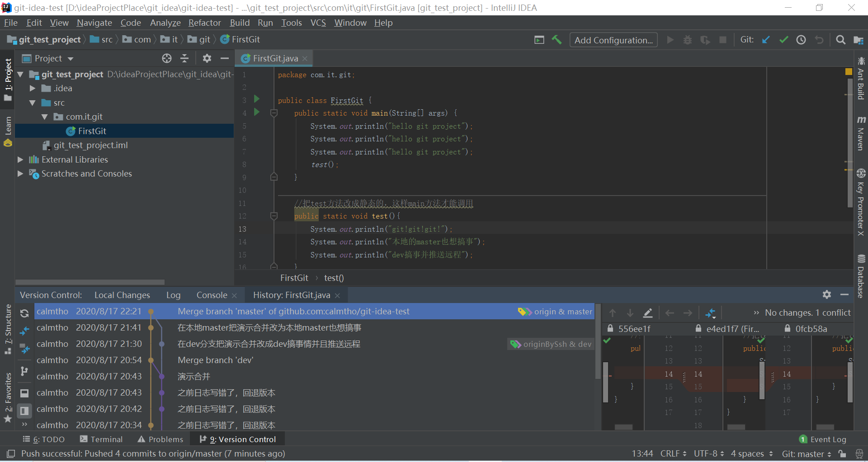Open the 6: TODO tool window
Image resolution: width=868 pixels, height=462 pixels.
pyautogui.click(x=44, y=439)
